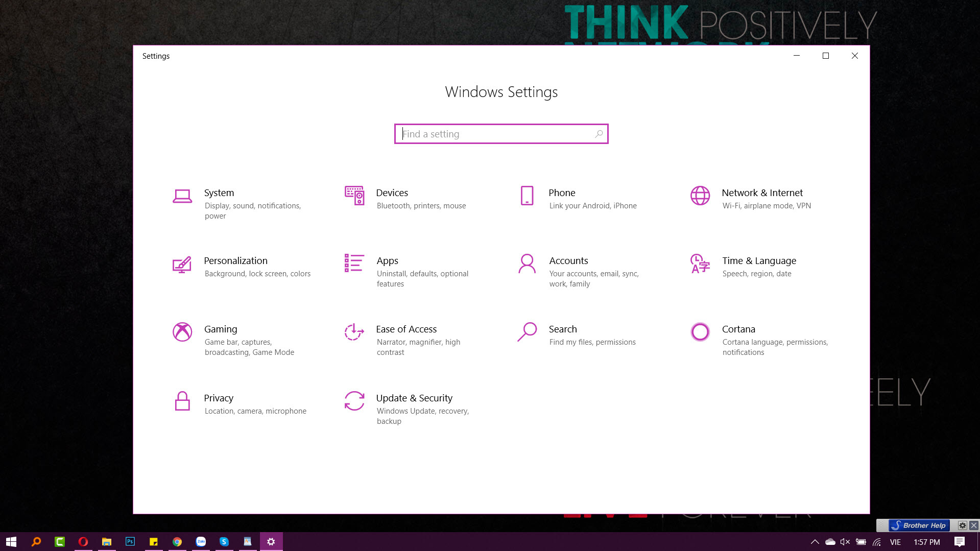The height and width of the screenshot is (551, 980).
Task: Open Brother Help toolbar gear settings
Action: pos(963,525)
